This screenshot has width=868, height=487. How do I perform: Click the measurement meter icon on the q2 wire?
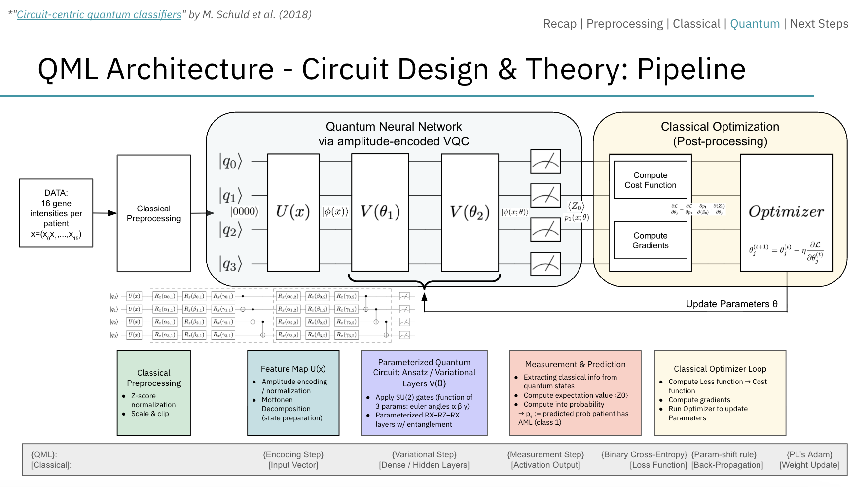click(545, 229)
